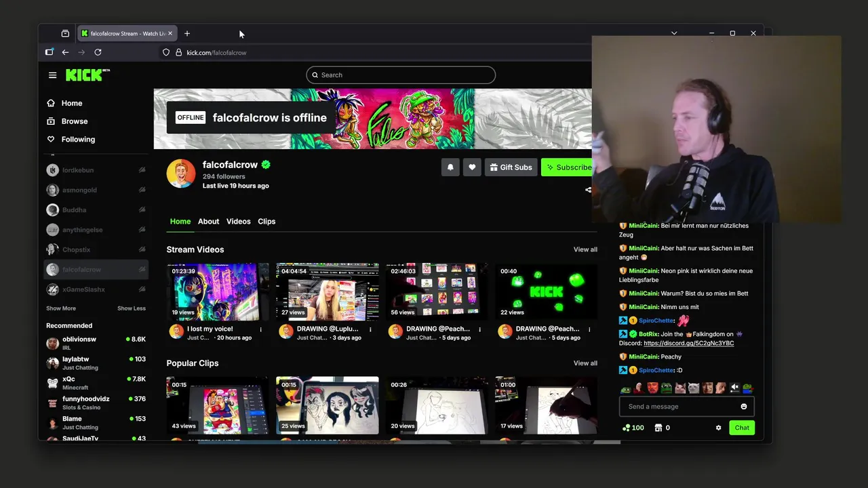The image size is (868, 488).
Task: Open the chat emoji picker
Action: [744, 407]
